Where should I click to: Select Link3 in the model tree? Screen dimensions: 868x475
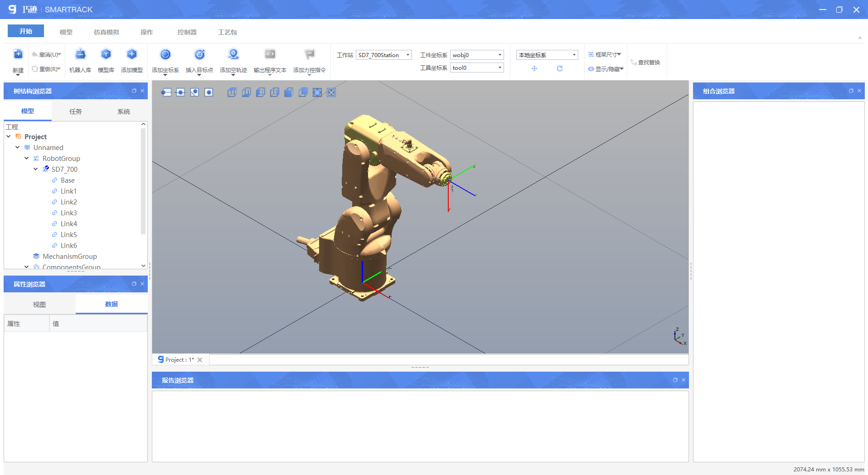coord(68,213)
